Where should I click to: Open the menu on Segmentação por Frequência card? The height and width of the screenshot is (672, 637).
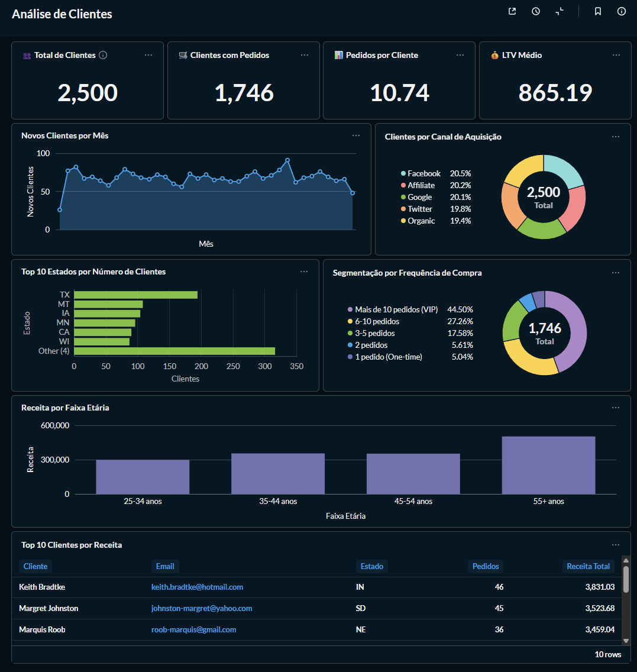coord(615,272)
